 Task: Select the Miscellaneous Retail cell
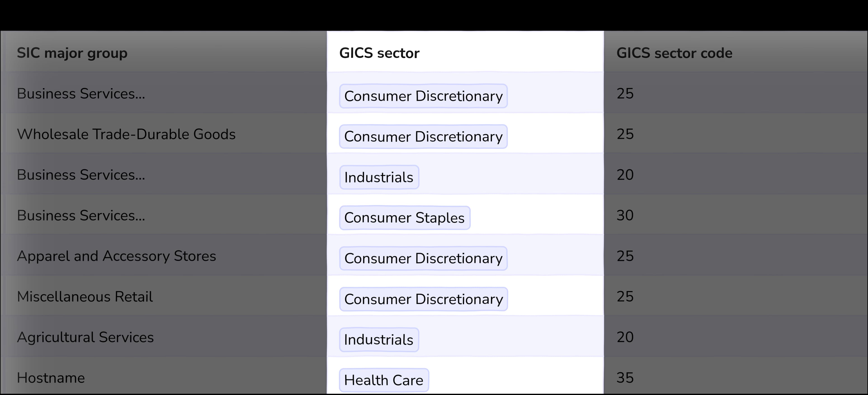(x=85, y=297)
